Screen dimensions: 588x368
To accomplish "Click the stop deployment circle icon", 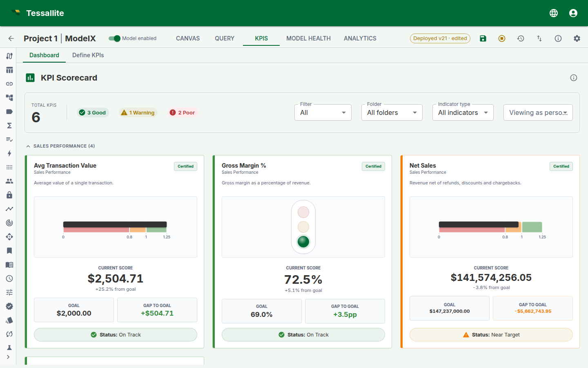I will pyautogui.click(x=502, y=38).
